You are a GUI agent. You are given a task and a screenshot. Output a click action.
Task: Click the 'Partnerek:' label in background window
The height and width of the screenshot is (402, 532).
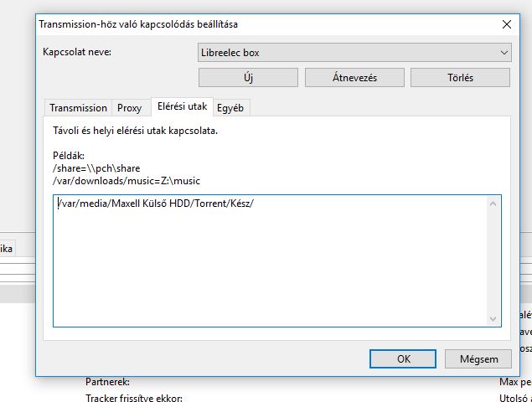pyautogui.click(x=107, y=382)
